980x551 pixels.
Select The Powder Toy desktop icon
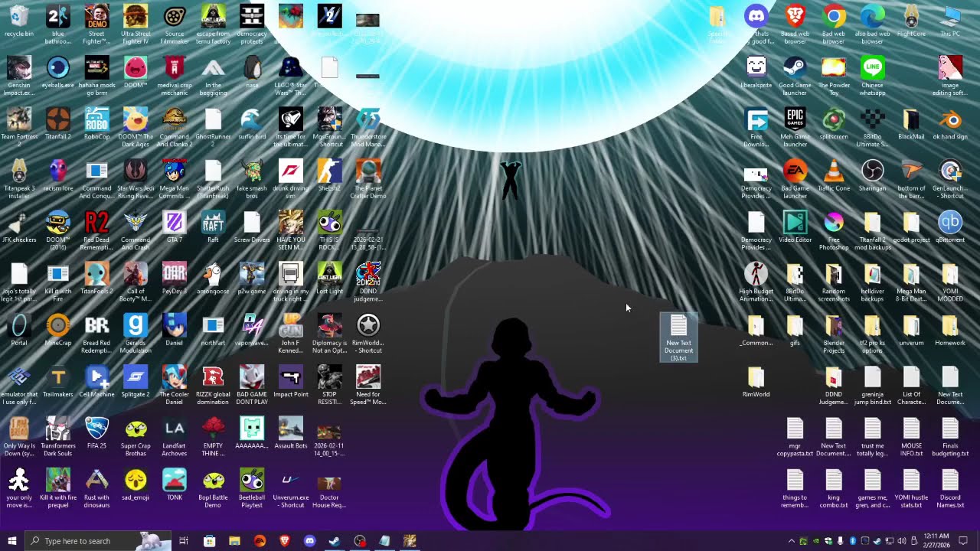click(834, 76)
